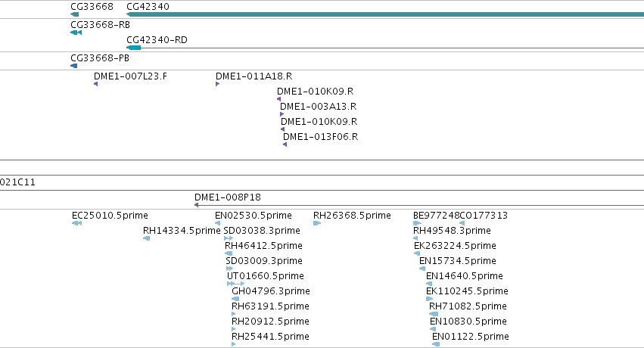Click the RH14334.5prime EST glyph
Viewport: 644px width, 348px height.
click(146, 238)
